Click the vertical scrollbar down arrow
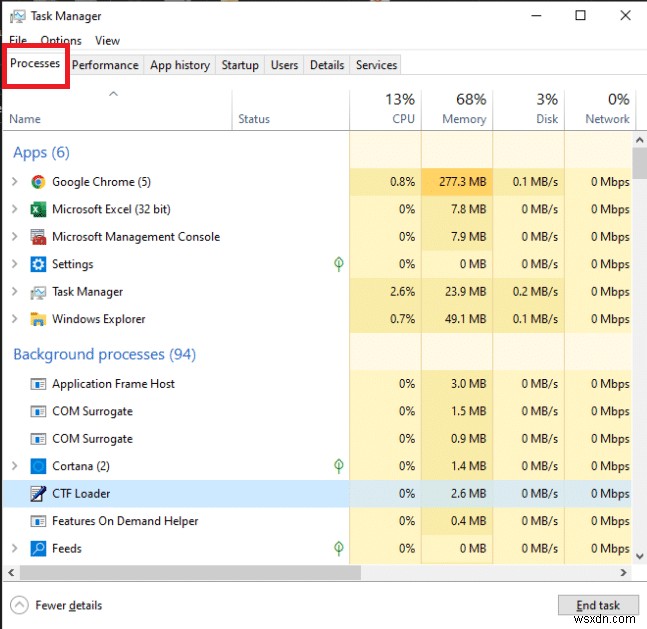Image resolution: width=647 pixels, height=629 pixels. pos(639,556)
